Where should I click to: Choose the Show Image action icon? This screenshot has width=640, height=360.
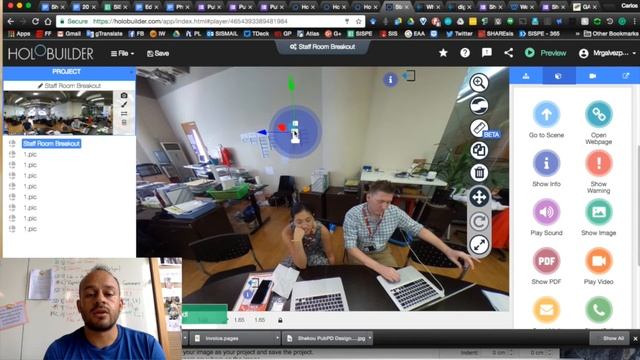[x=598, y=212]
